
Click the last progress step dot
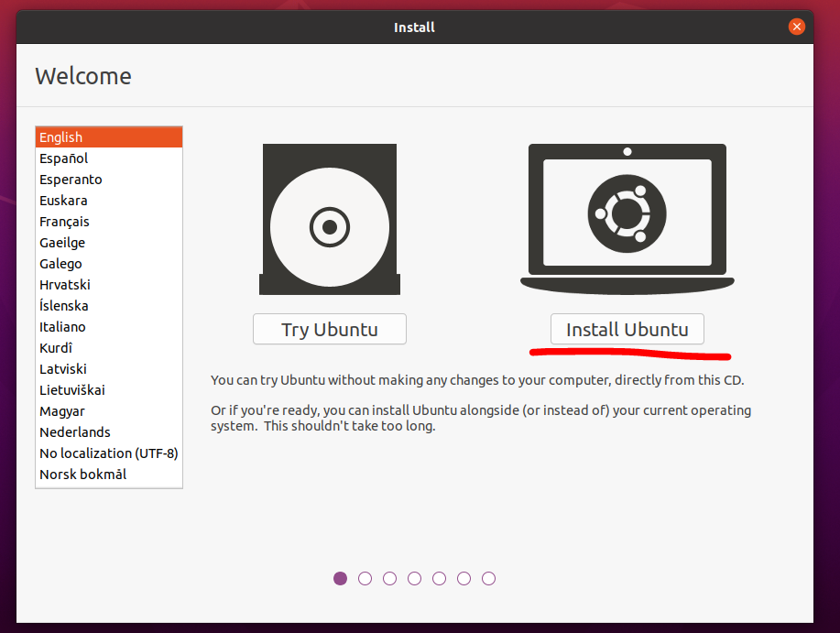(488, 578)
